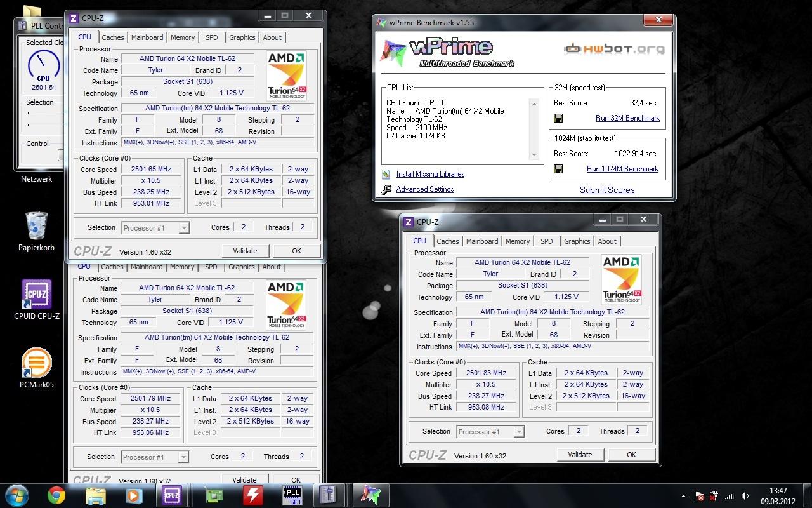Open the Install Missing Libraries link
The height and width of the screenshot is (508, 812).
[430, 174]
